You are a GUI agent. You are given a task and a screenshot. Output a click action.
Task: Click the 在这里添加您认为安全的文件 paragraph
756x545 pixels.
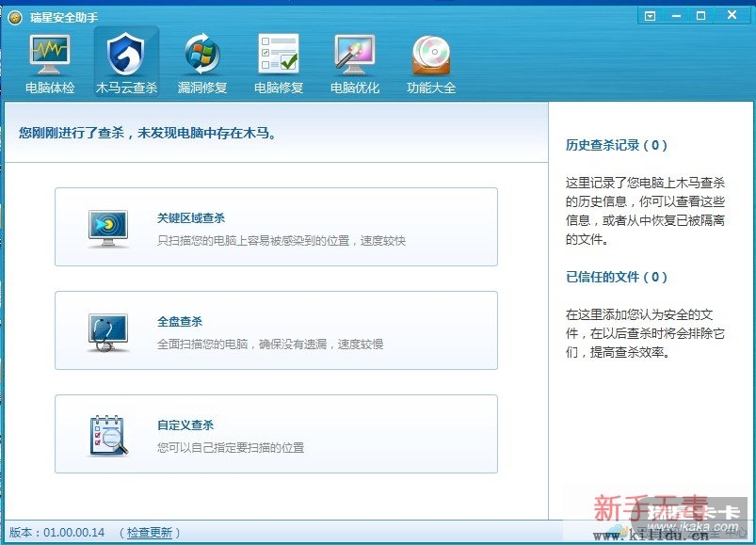[645, 333]
